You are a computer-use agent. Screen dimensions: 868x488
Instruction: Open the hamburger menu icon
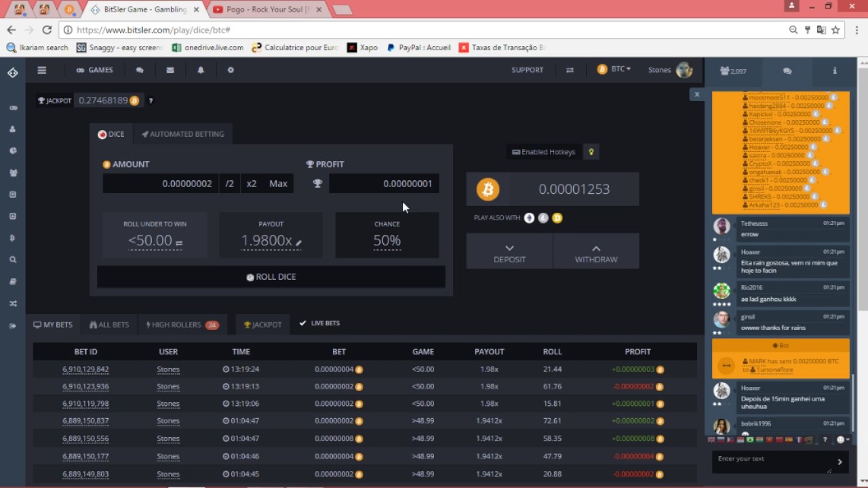[42, 70]
